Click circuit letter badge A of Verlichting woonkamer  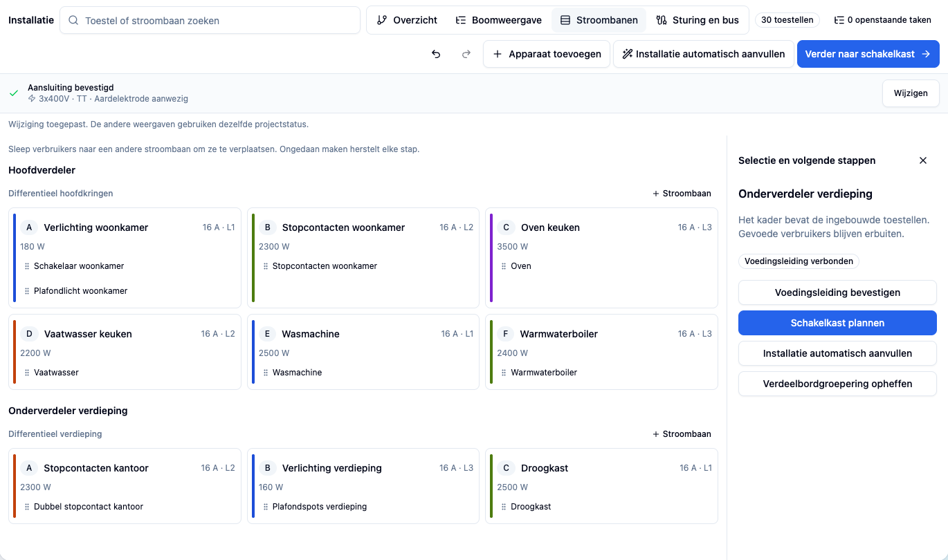click(x=29, y=227)
